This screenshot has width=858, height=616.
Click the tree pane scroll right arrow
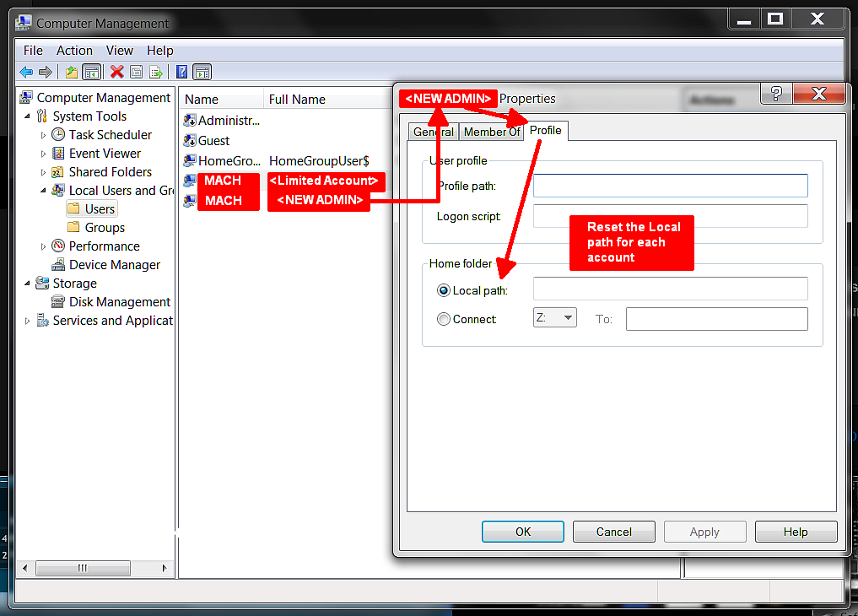click(x=165, y=568)
